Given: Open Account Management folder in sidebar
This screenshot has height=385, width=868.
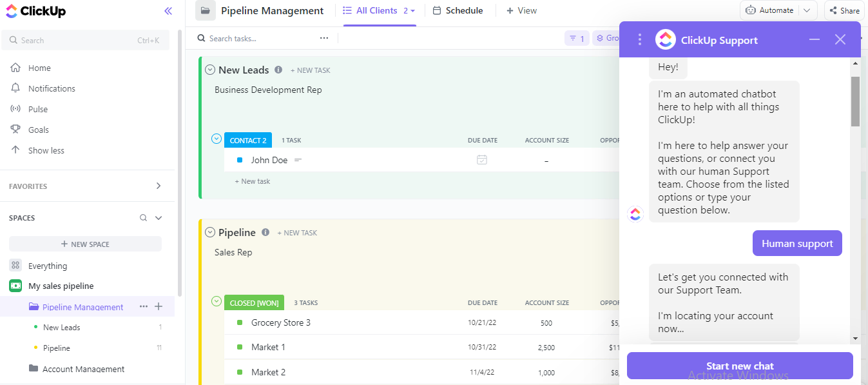Looking at the screenshot, I should (x=84, y=369).
